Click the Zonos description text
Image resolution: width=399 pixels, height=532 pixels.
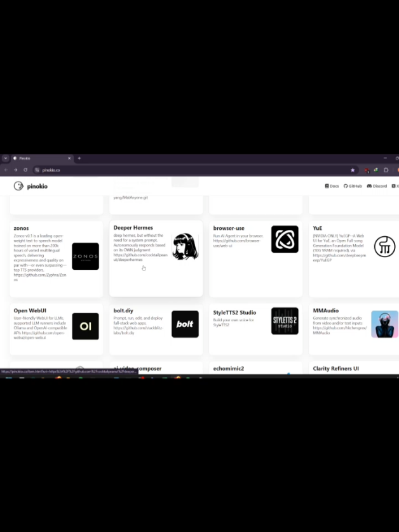[x=40, y=258]
